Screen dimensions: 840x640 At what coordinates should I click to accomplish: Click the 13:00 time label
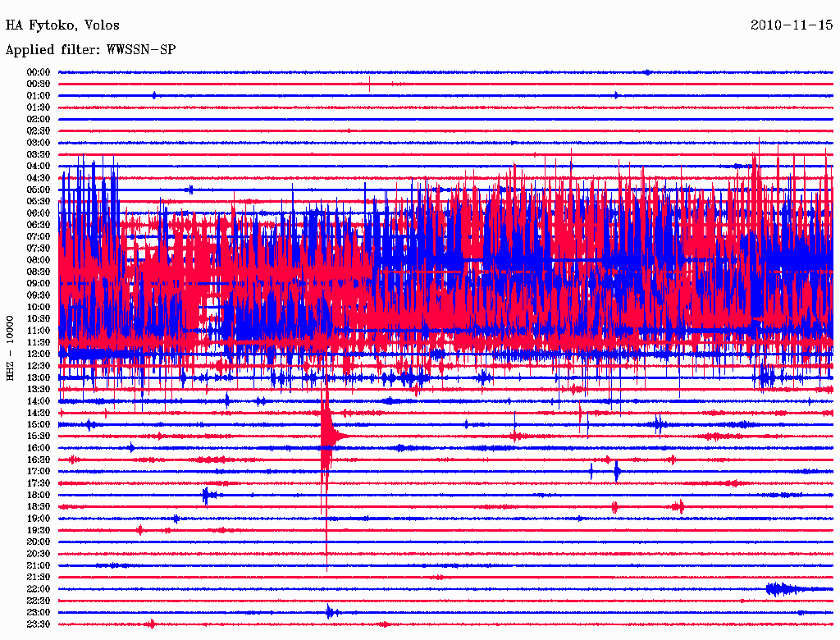tap(39, 378)
